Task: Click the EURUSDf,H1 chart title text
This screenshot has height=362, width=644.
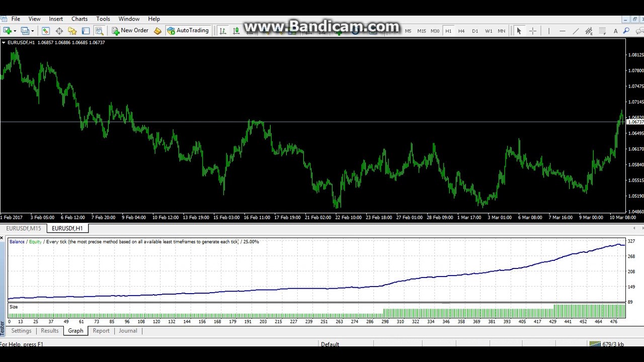Action: (21, 43)
